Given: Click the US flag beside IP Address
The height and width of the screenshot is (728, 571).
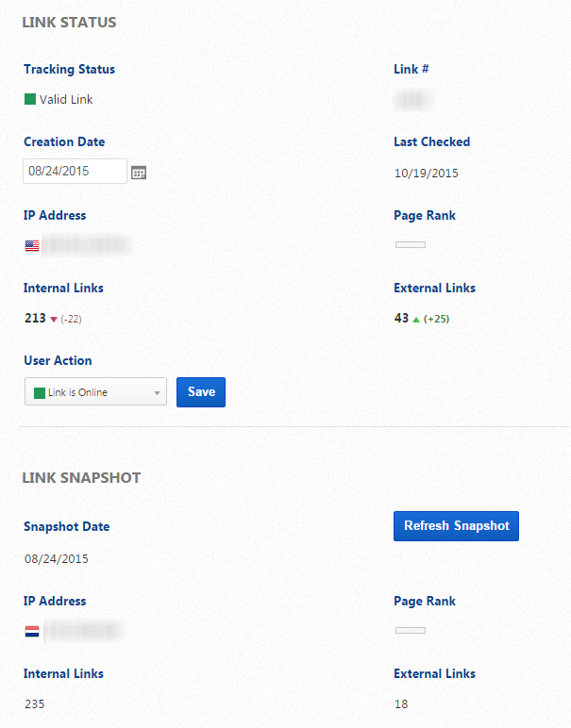Looking at the screenshot, I should coord(32,245).
